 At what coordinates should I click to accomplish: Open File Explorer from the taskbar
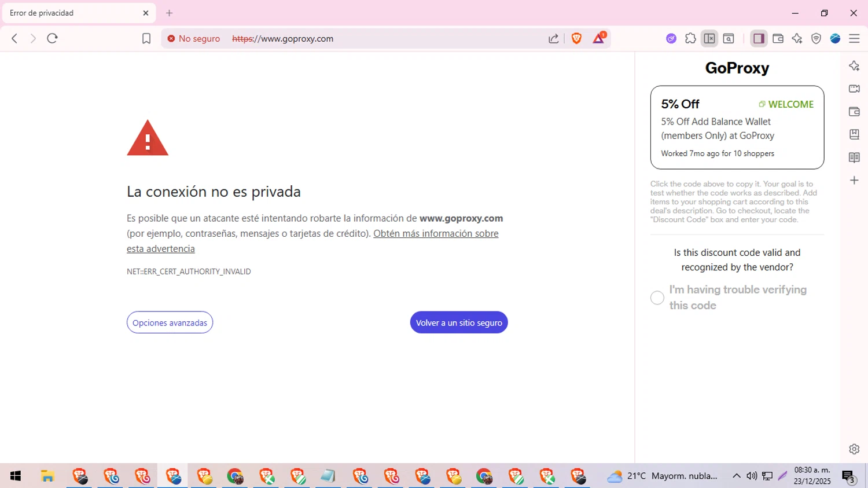[47, 476]
